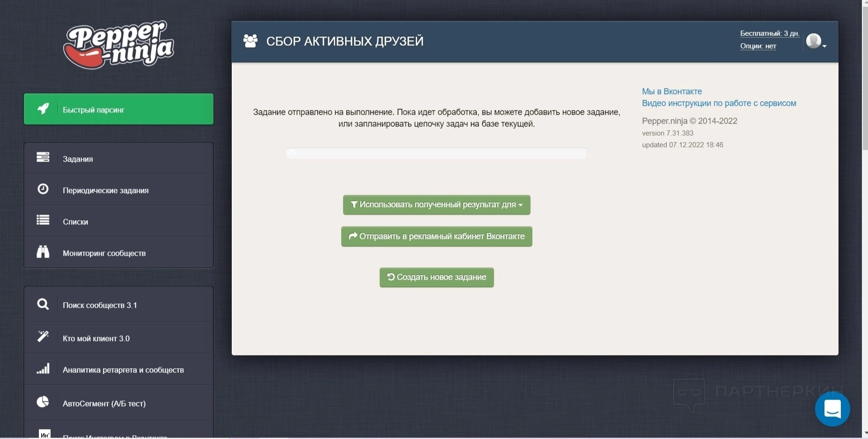The width and height of the screenshot is (868, 439).
Task: Click the magnifier icon for community search
Action: [x=43, y=304]
